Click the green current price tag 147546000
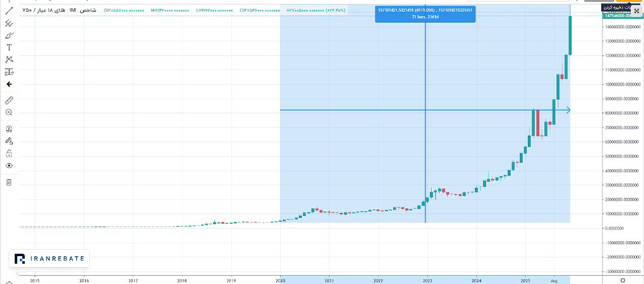 [620, 16]
